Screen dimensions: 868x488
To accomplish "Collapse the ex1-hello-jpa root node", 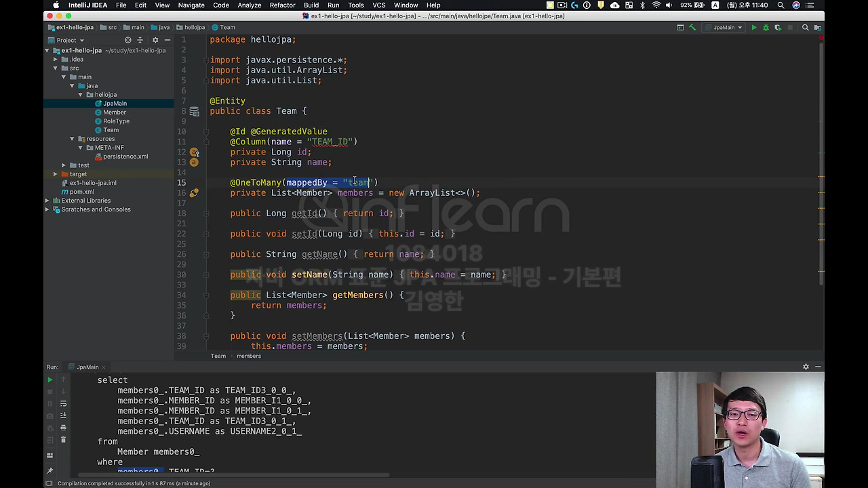I will pyautogui.click(x=47, y=50).
